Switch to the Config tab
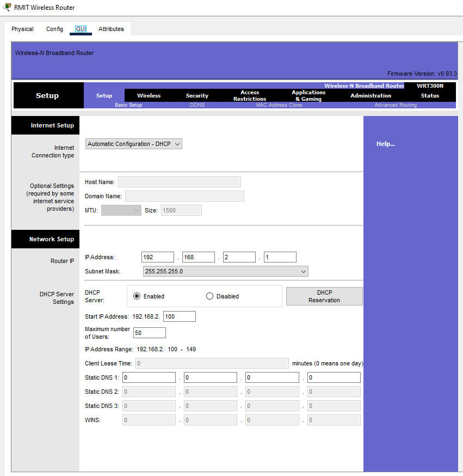 54,29
